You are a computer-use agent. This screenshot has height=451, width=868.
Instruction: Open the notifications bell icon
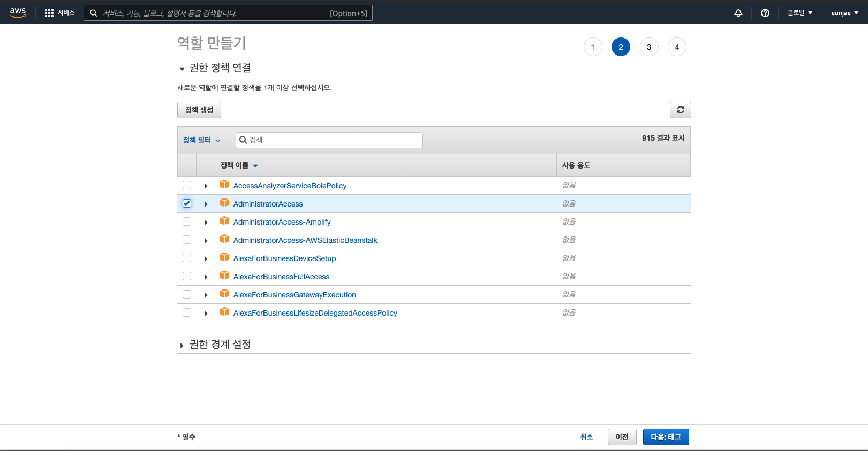738,13
